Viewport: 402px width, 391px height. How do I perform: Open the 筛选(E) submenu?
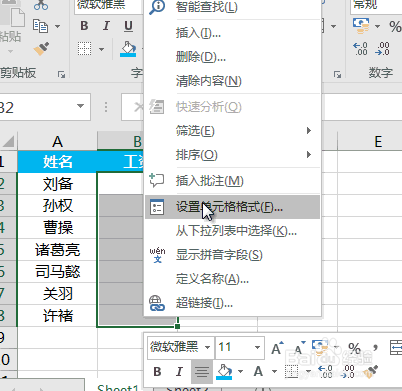(x=232, y=131)
